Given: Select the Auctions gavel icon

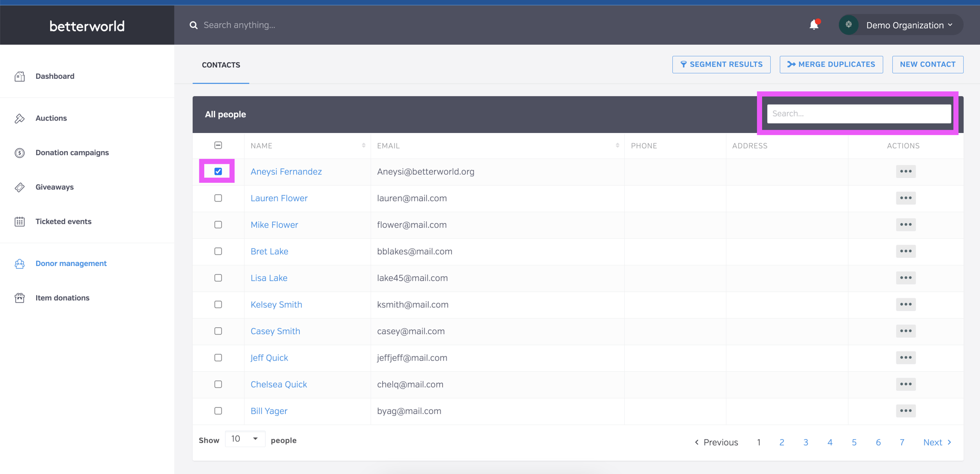Looking at the screenshot, I should pyautogui.click(x=19, y=118).
